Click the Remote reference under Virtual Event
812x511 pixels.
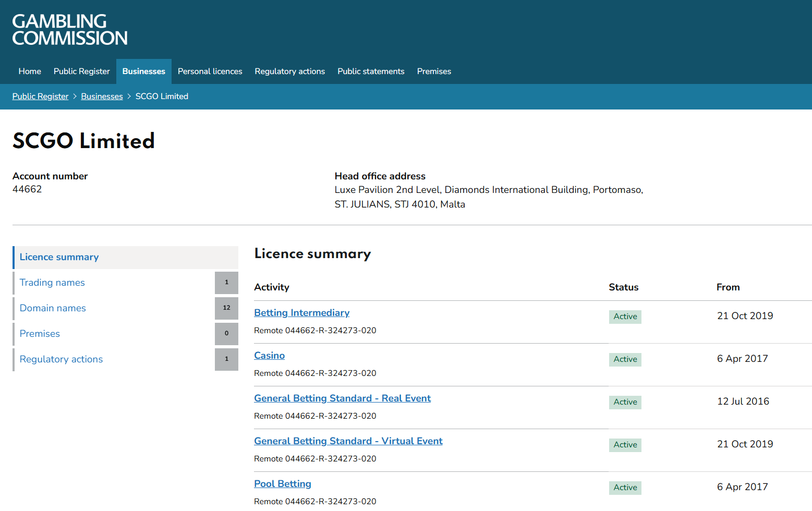coord(315,459)
